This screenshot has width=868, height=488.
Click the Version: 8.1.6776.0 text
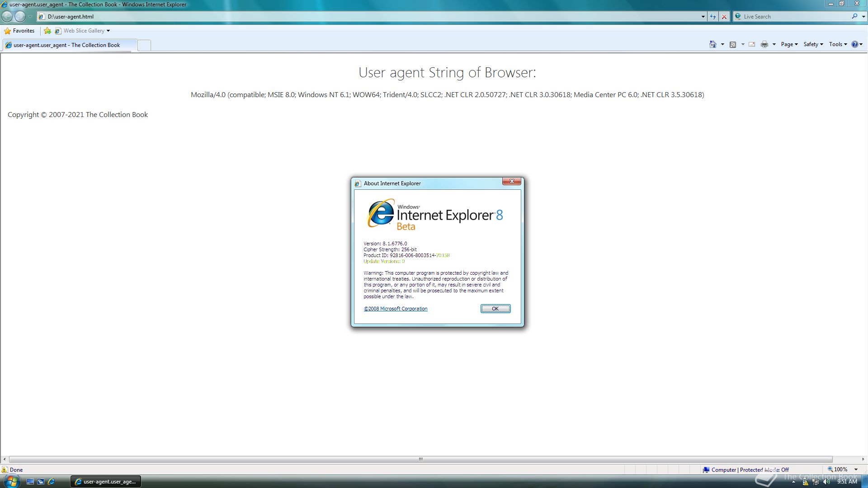tap(385, 244)
